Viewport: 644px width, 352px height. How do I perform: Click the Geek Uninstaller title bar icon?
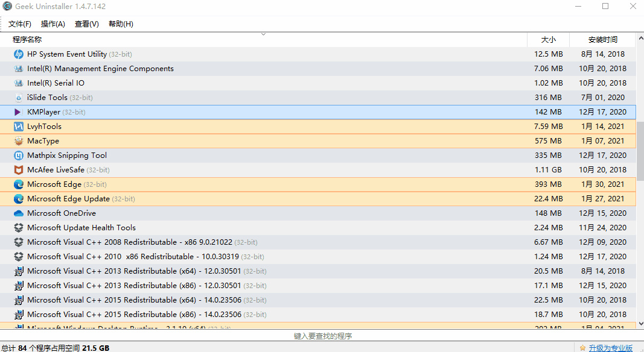[7, 6]
